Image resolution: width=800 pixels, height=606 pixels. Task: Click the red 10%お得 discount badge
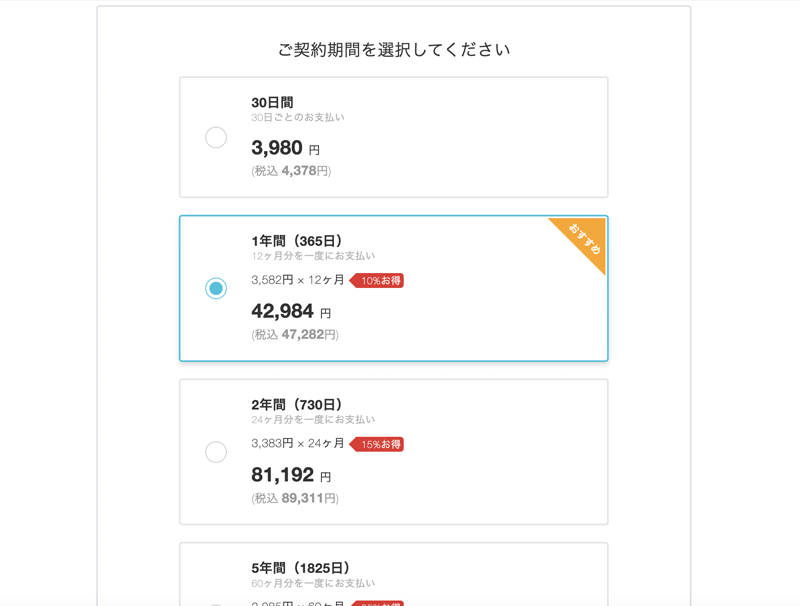378,281
